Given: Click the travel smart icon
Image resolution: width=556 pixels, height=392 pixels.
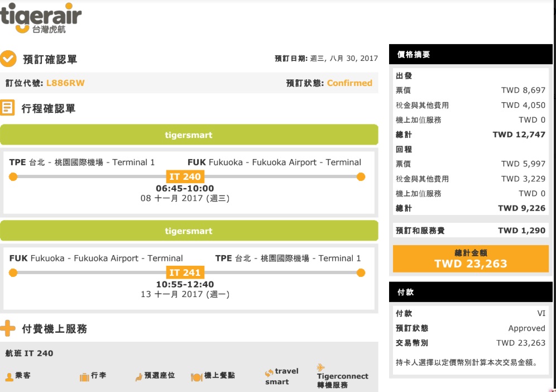Looking at the screenshot, I should 269,372.
